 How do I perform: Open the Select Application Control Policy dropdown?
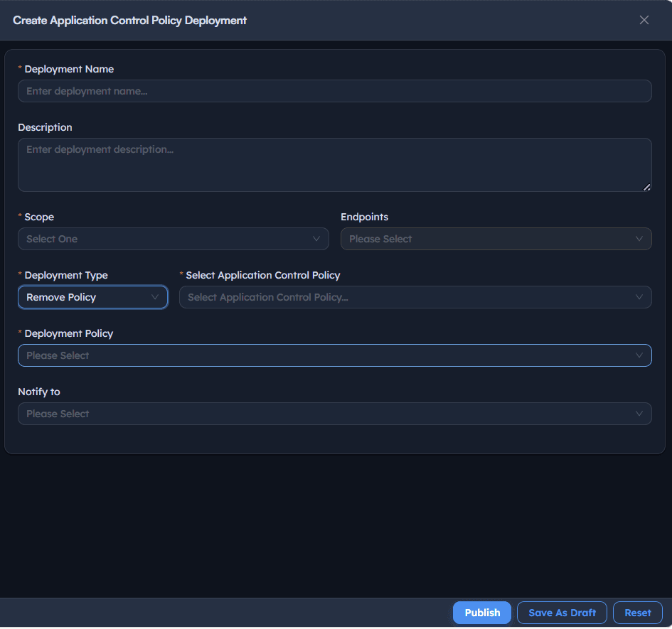click(415, 297)
